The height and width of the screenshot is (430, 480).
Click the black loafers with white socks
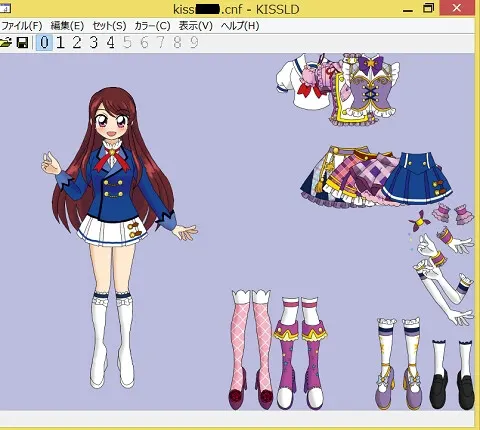click(x=453, y=375)
